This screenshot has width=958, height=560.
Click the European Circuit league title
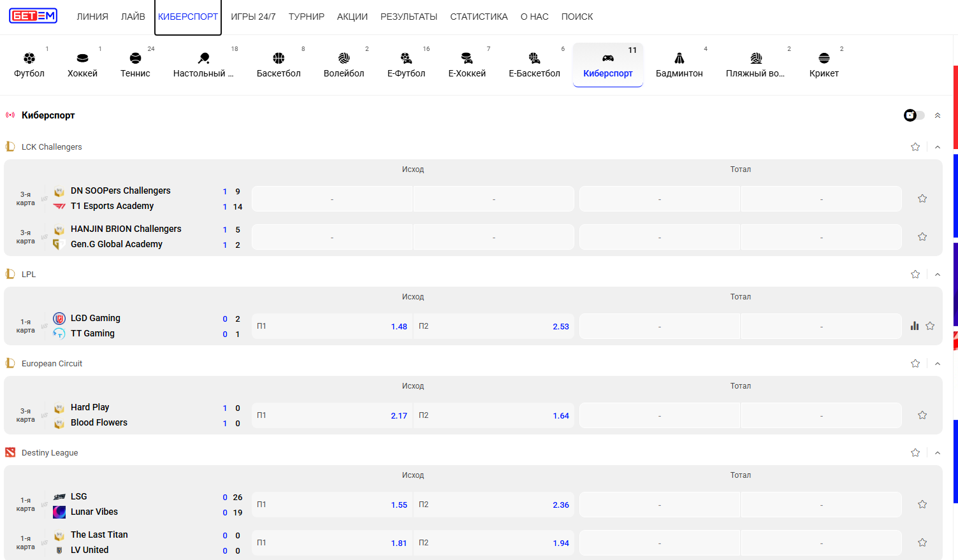pos(52,364)
